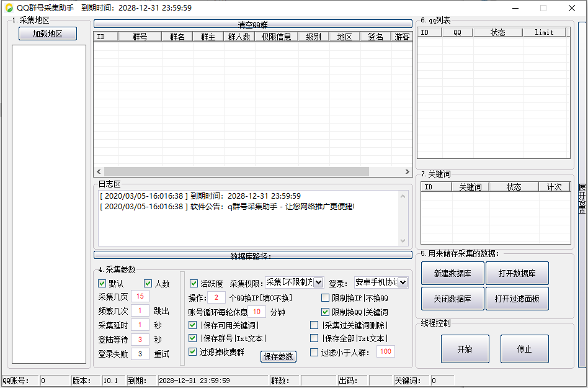Viewport: 588px width, 388px height.
Task: Click the 清空QQ群 button
Action: pos(252,24)
